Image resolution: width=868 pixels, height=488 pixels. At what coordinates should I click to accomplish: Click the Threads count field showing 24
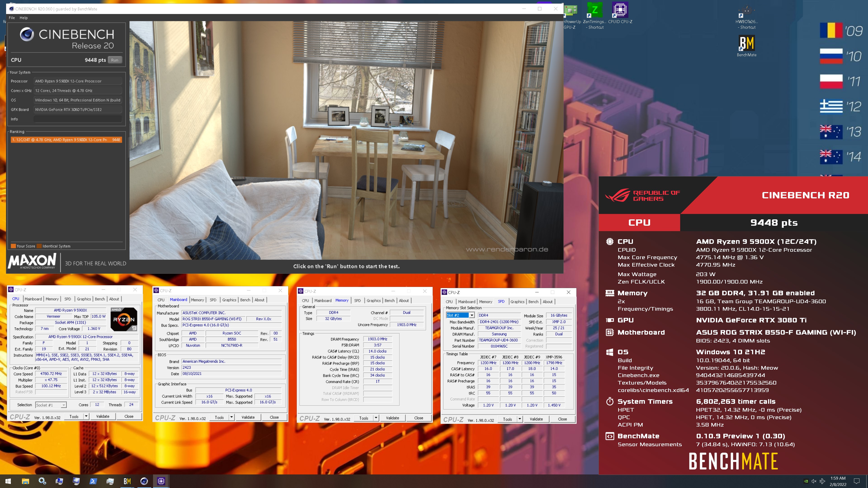point(131,404)
